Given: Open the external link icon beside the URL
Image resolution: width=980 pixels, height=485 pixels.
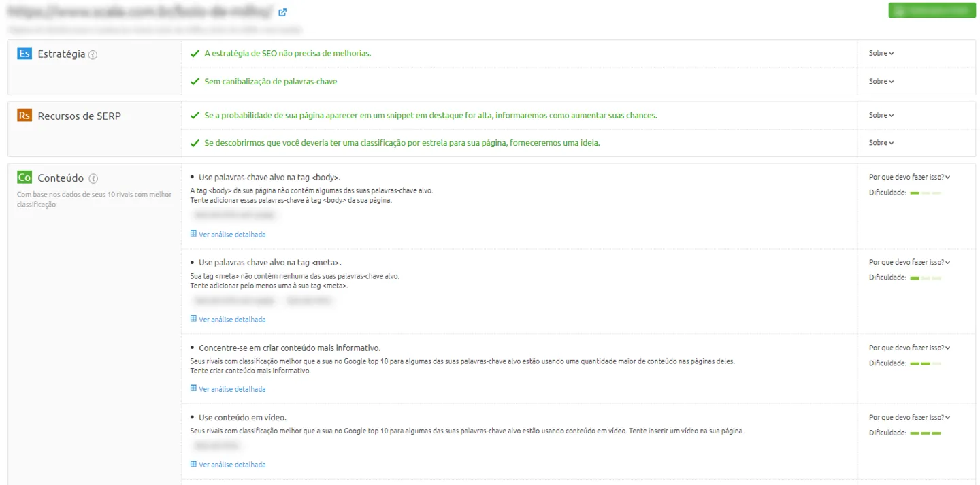Looking at the screenshot, I should click(283, 12).
